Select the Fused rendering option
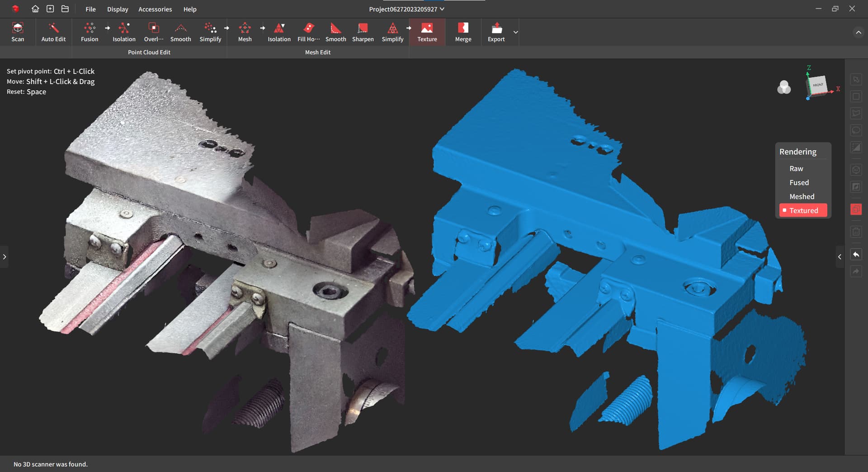The width and height of the screenshot is (868, 472). click(799, 182)
